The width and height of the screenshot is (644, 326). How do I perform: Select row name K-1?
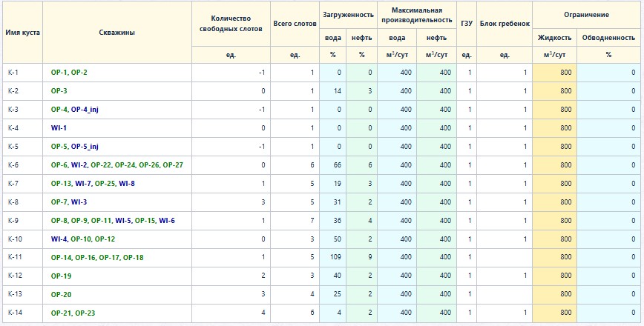[x=13, y=73]
